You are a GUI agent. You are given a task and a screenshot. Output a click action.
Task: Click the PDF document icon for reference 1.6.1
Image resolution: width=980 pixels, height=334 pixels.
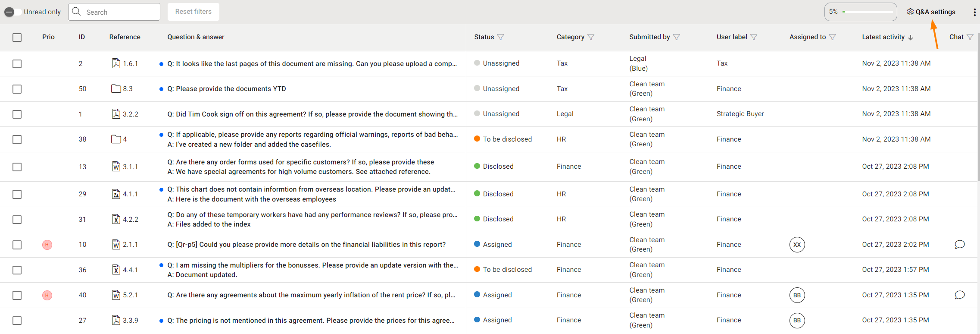pyautogui.click(x=116, y=63)
